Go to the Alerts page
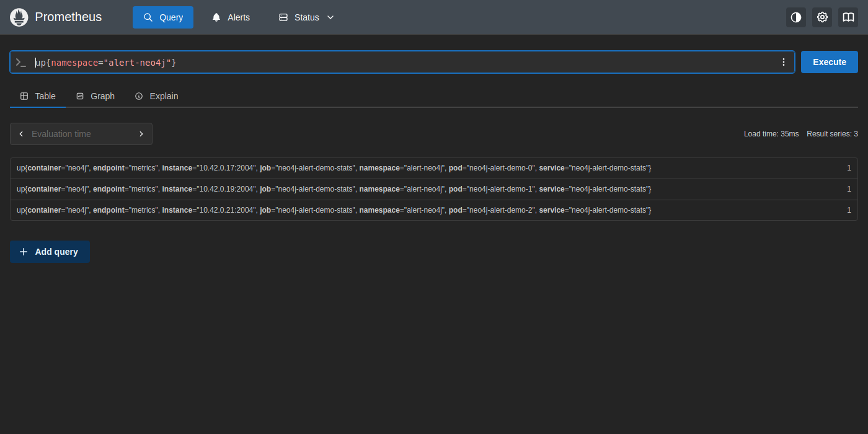 [231, 17]
